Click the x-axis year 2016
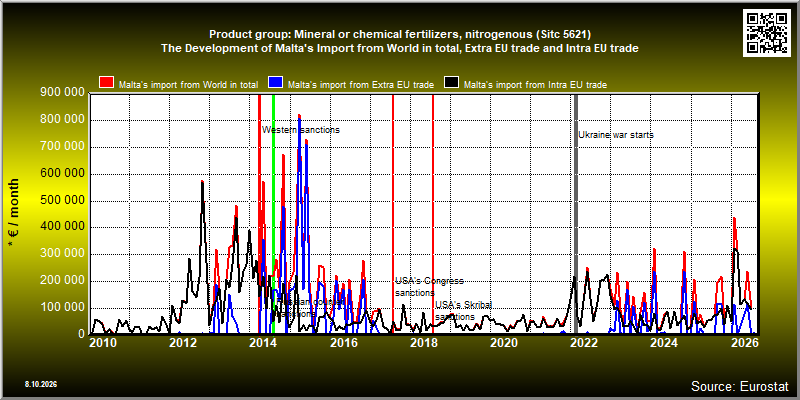This screenshot has width=800, height=400. [x=342, y=342]
